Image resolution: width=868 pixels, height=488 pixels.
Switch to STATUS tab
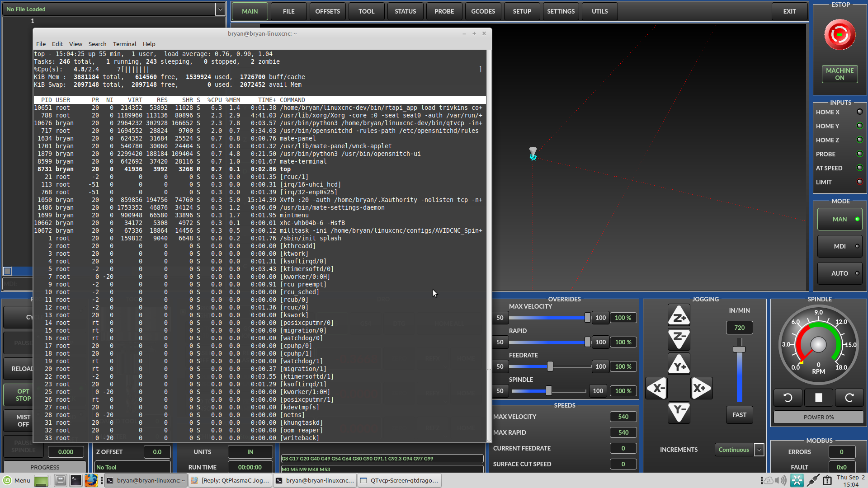406,11
